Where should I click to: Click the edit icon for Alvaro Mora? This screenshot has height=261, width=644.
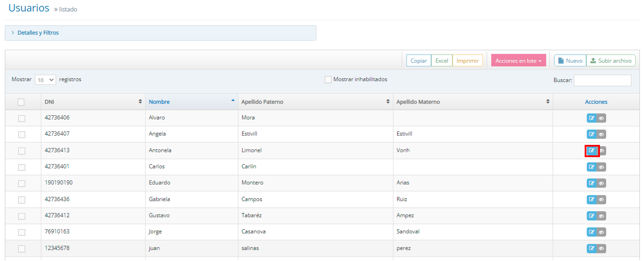click(x=591, y=118)
